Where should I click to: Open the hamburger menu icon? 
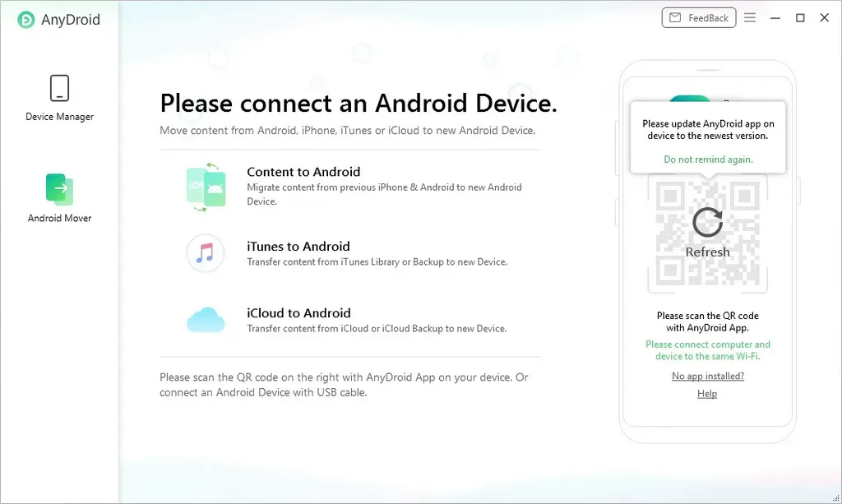click(750, 18)
